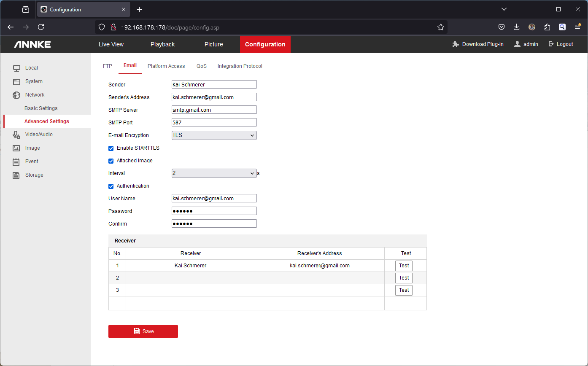The image size is (588, 366).
Task: Open the browser tab list chevron
Action: pos(504,9)
